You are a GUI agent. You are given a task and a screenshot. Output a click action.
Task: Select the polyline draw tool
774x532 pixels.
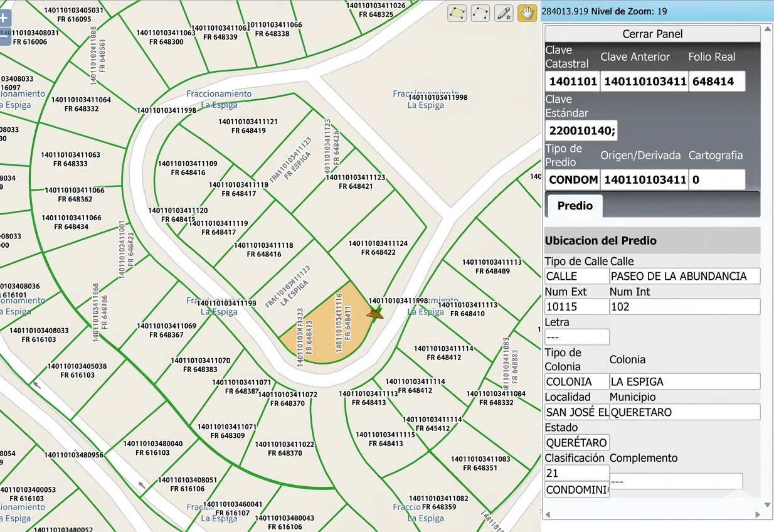(x=480, y=13)
